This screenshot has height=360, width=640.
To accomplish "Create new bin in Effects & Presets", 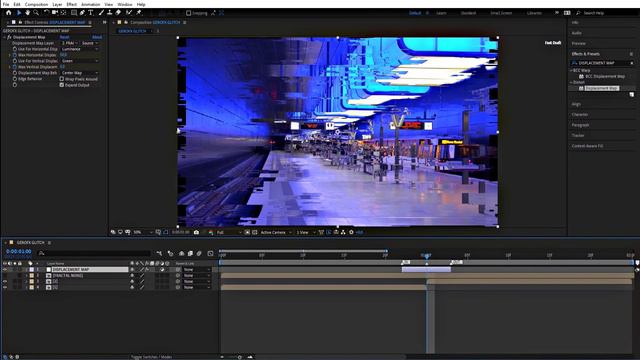I will click(632, 94).
